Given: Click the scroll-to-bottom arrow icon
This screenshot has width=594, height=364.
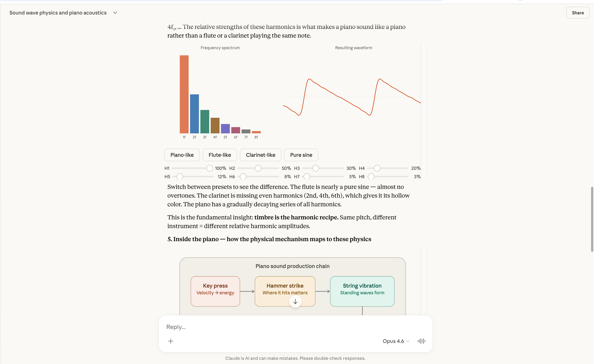Looking at the screenshot, I should 295,302.
